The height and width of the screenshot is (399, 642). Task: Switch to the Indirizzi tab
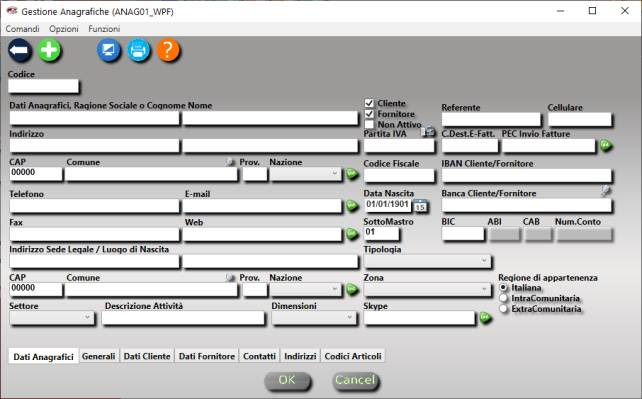coord(300,356)
